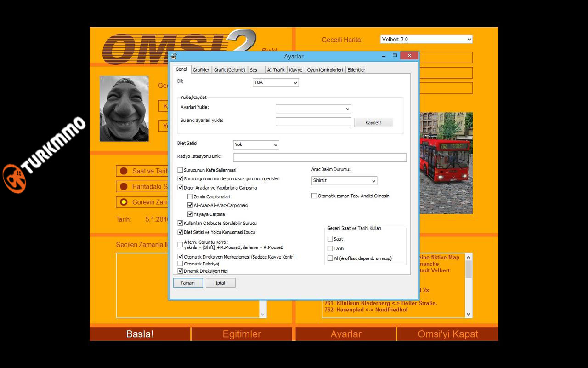Switch to the Grafikler tab
Viewport: 588px width, 368px height.
201,70
